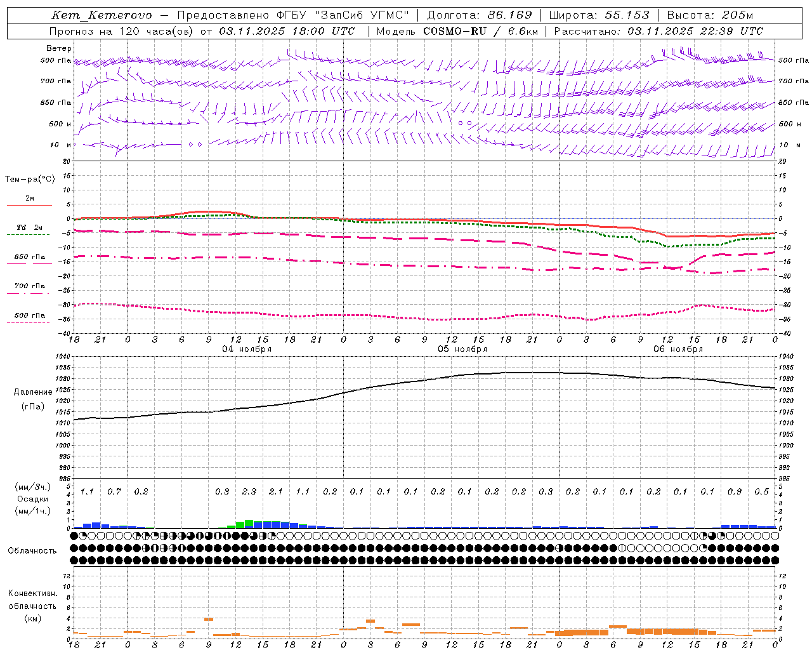Screen dimensions: 812x650
Task: Select the 04 ноября date label
Action: click(246, 349)
